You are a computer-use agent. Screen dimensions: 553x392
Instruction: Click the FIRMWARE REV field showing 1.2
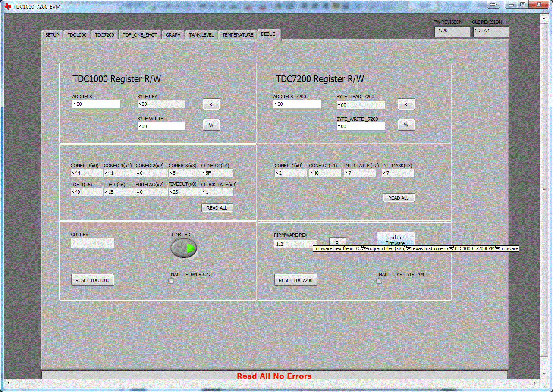(296, 244)
